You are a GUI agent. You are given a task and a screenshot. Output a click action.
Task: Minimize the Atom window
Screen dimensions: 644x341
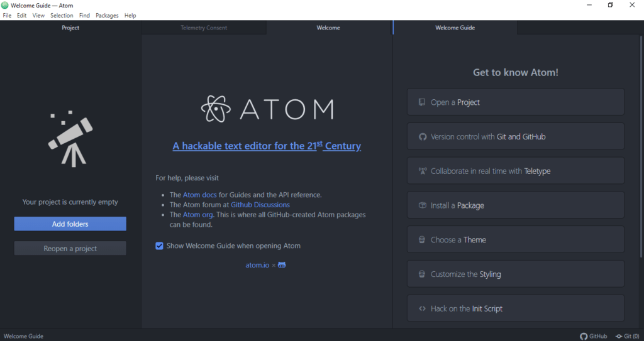[x=589, y=5]
